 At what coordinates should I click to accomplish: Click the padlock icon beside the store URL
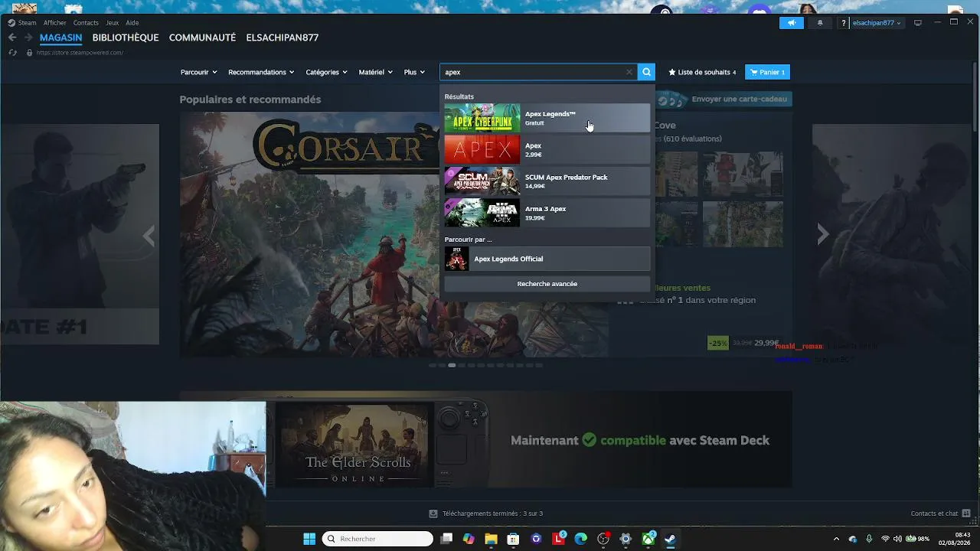29,53
